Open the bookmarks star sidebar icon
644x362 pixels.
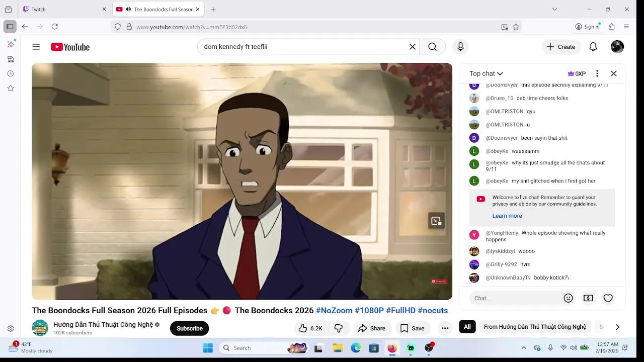click(x=11, y=88)
